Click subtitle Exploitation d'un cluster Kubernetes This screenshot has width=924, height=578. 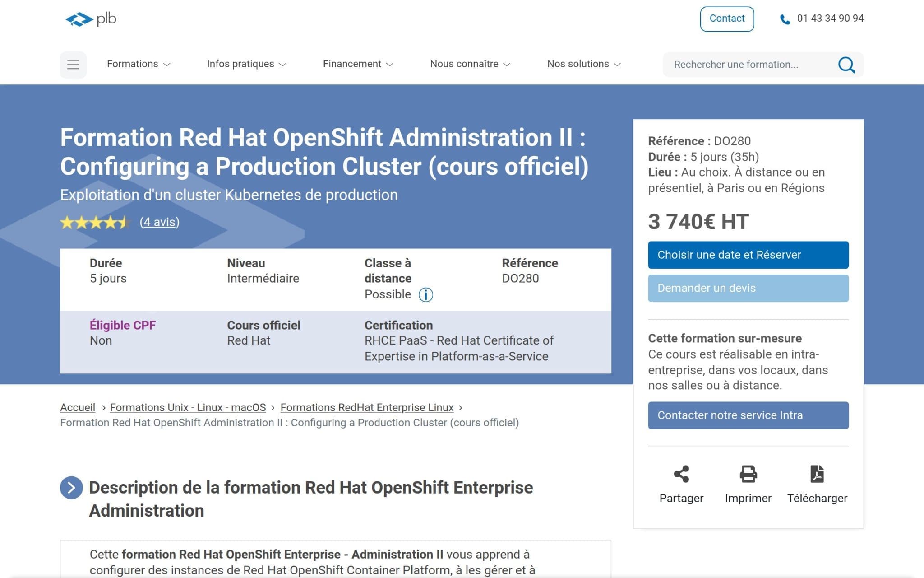[x=229, y=195]
